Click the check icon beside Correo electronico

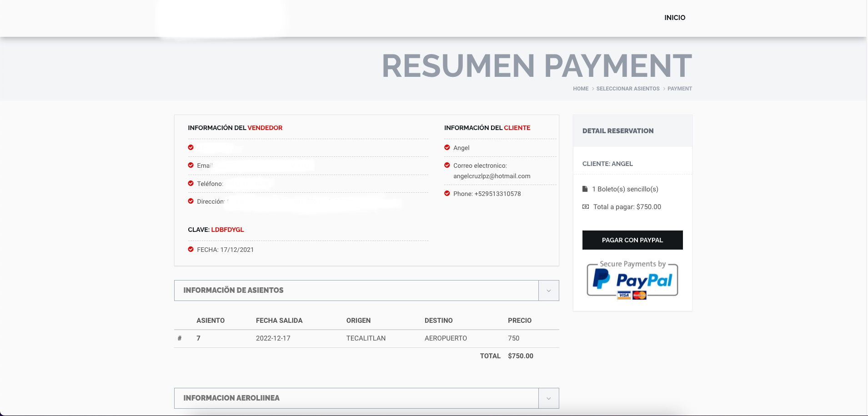coord(447,165)
